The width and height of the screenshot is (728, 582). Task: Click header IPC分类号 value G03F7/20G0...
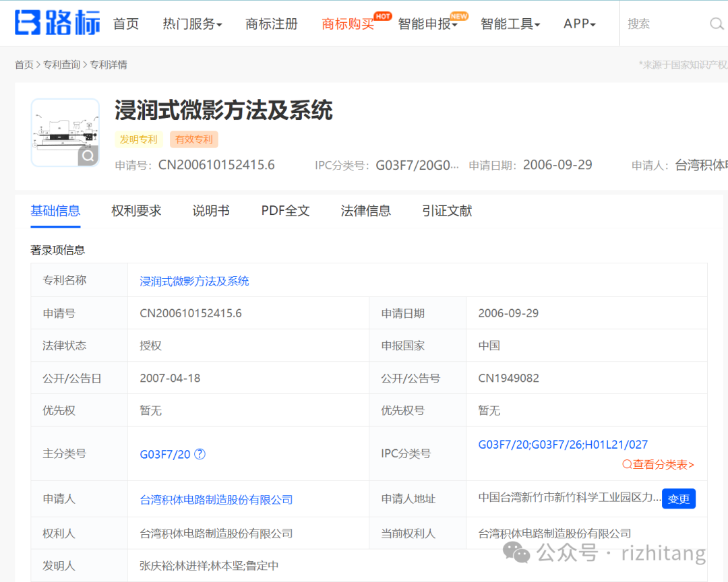click(x=417, y=165)
